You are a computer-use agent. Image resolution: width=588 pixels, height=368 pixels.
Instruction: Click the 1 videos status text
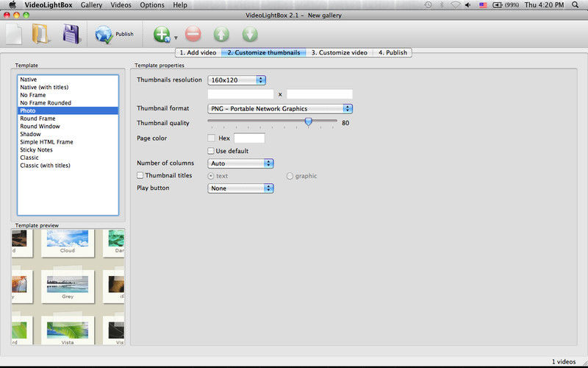pos(564,361)
